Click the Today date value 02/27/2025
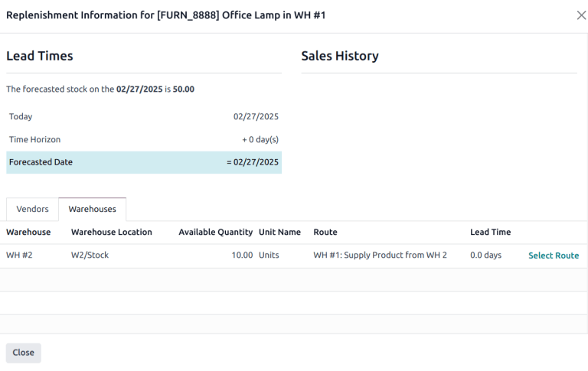 (x=256, y=116)
